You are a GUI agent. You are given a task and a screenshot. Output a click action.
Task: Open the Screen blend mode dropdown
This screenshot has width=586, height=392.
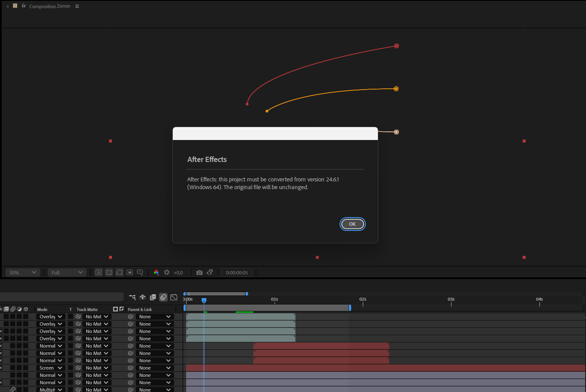pos(50,368)
